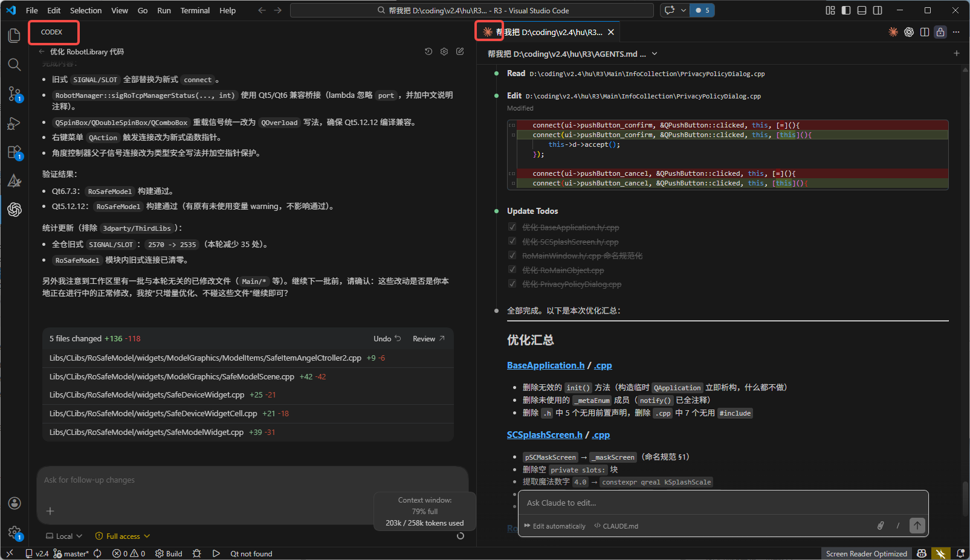Customize layout from title bar icon

tap(830, 10)
